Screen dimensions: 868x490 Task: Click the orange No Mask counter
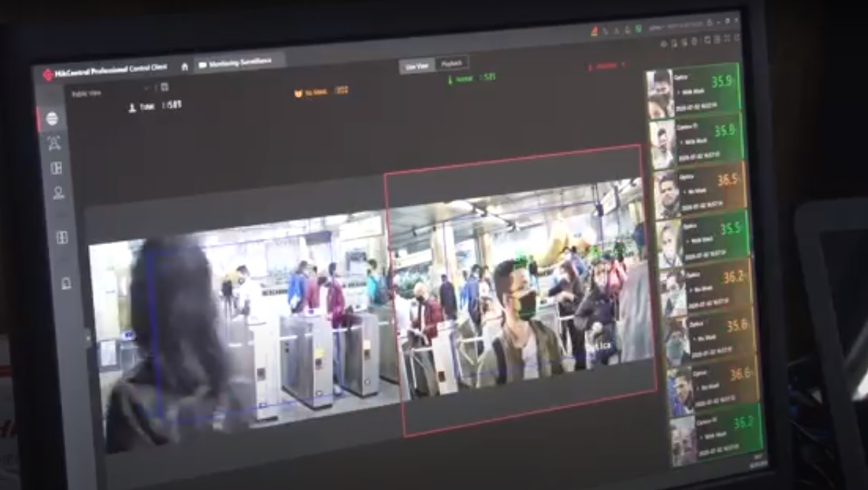[x=321, y=92]
